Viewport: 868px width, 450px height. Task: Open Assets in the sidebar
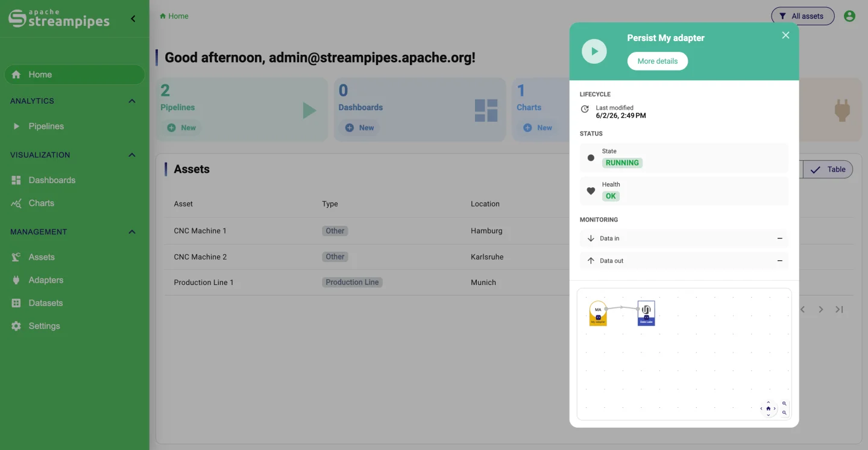point(75,257)
